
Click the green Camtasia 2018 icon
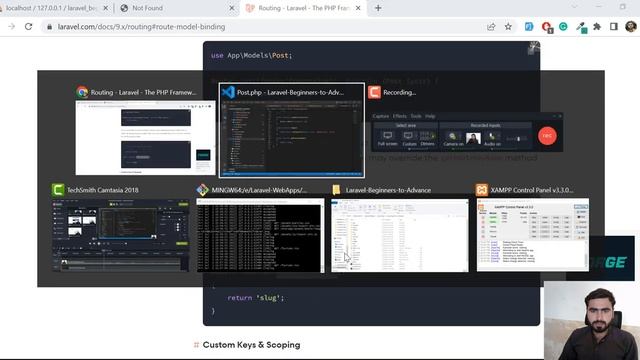(58, 190)
